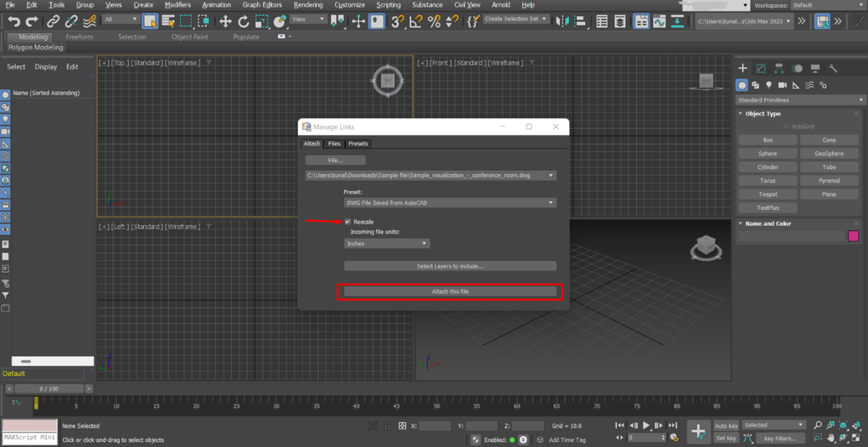Uncheck the Rescale checkbox
This screenshot has height=447, width=868.
pos(348,221)
